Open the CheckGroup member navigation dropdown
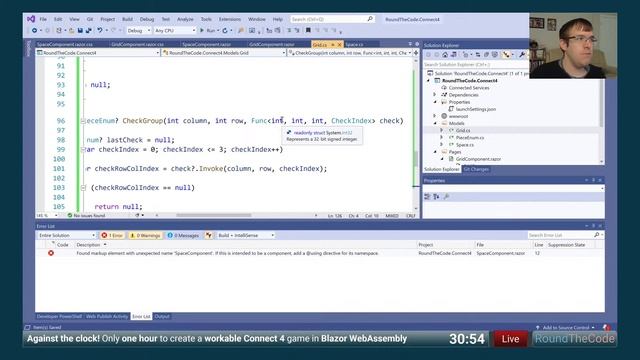This screenshot has width=640, height=360. coord(349,53)
